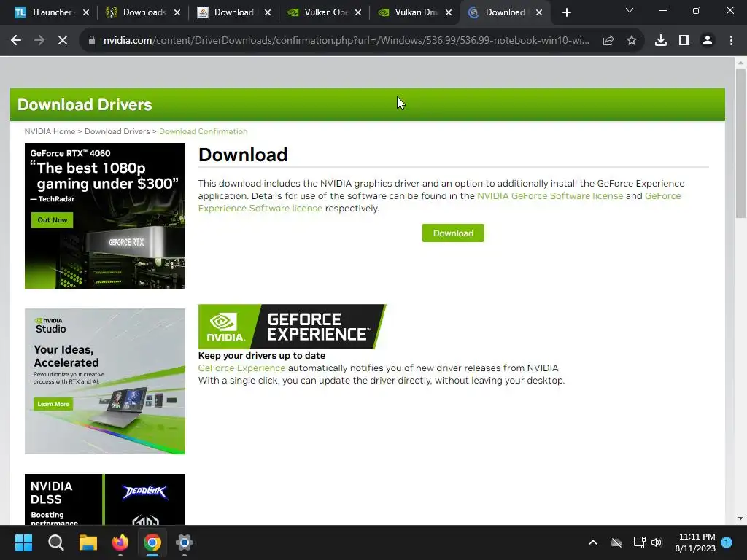Close the TLauncher tab
This screenshot has height=560, width=747.
click(86, 13)
